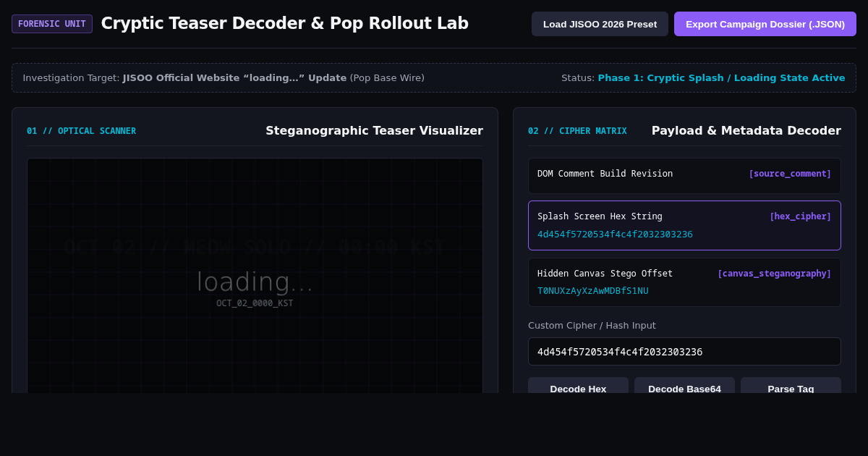Click the Investigation Target description
This screenshot has width=868, height=456.
[224, 78]
